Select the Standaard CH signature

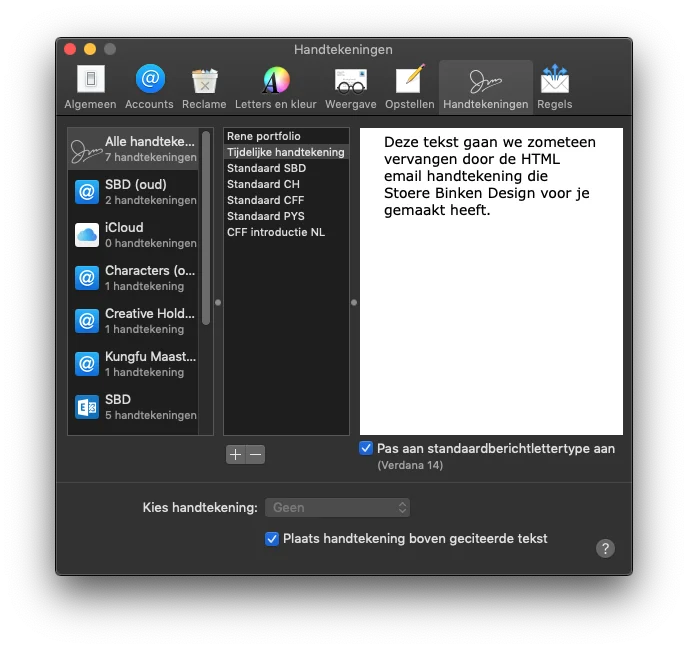[286, 184]
